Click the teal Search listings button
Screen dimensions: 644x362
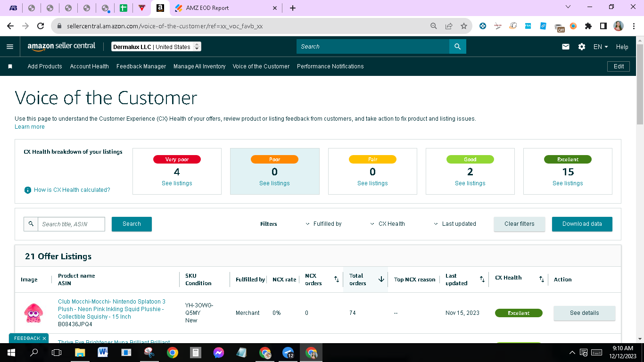(x=132, y=224)
